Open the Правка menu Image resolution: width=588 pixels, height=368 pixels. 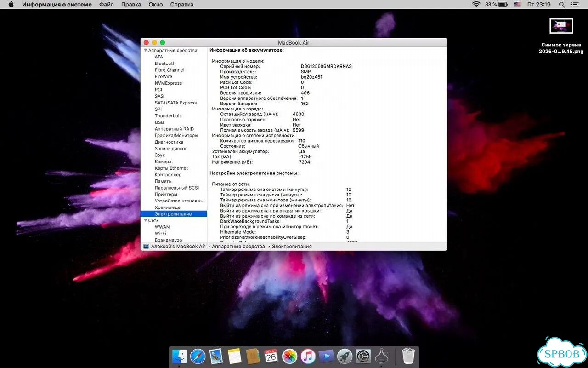(131, 5)
